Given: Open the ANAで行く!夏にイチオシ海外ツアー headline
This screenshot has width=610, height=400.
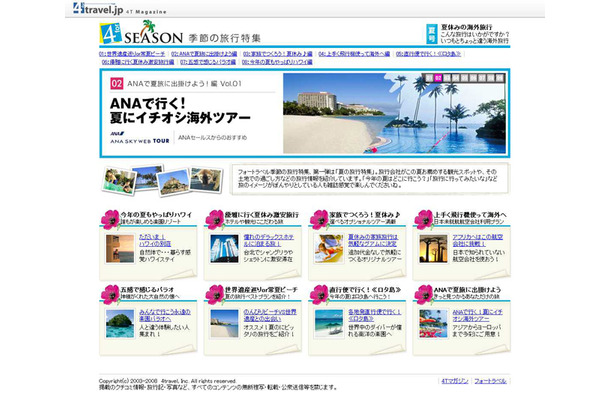Looking at the screenshot, I should click(180, 111).
